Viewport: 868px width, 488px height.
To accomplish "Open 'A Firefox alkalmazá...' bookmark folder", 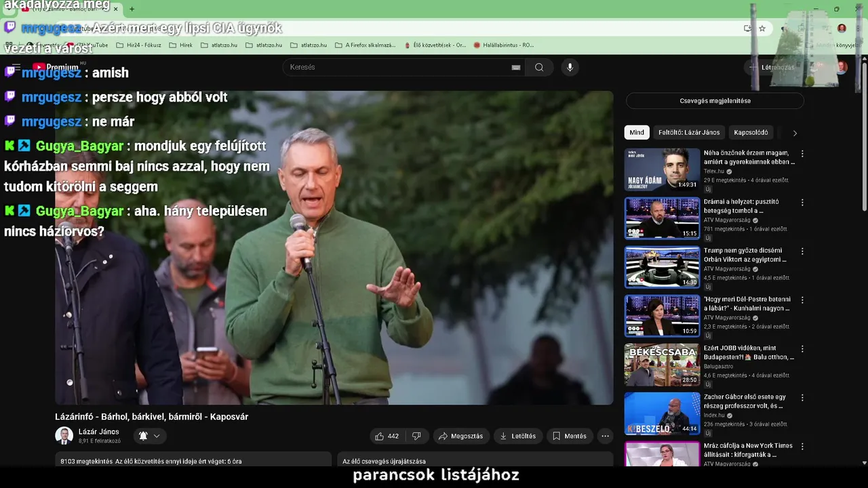I will [365, 45].
